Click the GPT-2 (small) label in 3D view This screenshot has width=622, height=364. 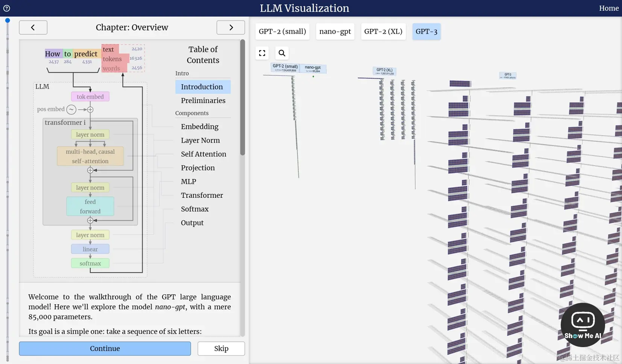285,68
